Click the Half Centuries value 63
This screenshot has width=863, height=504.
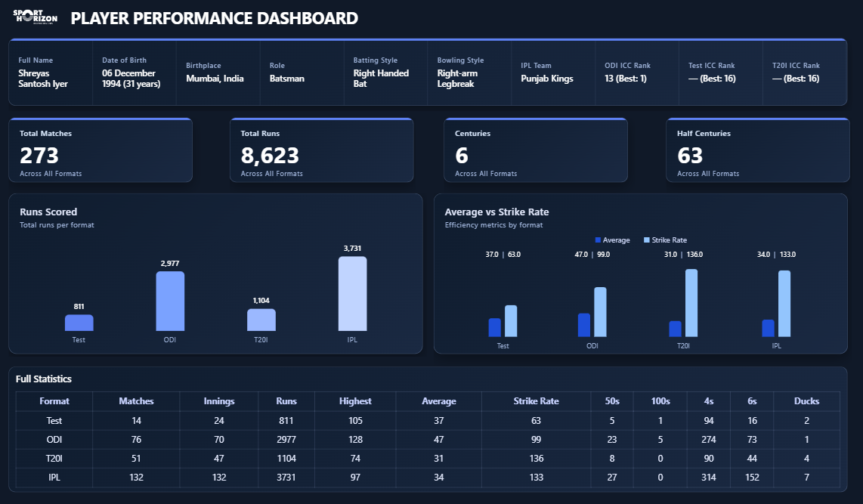click(690, 156)
